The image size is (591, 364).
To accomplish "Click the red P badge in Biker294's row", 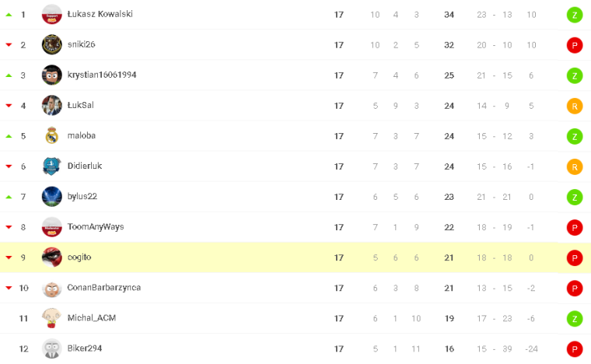I will click(x=575, y=348).
